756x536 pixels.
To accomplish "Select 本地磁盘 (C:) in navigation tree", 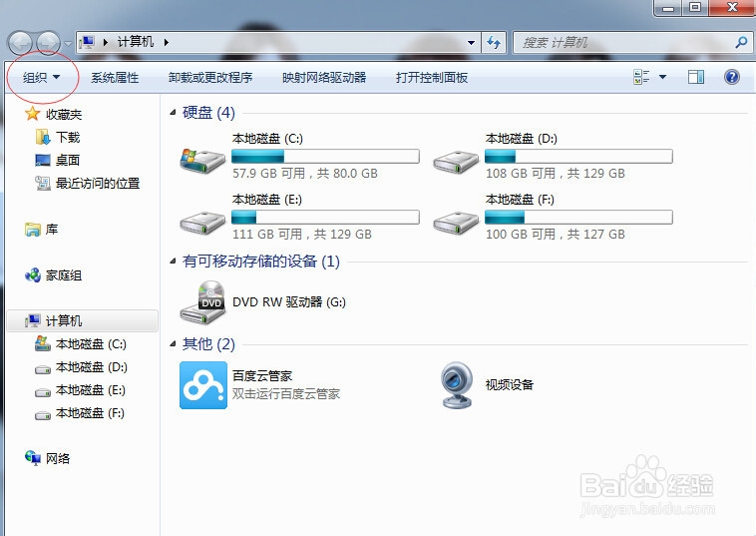I will click(91, 344).
